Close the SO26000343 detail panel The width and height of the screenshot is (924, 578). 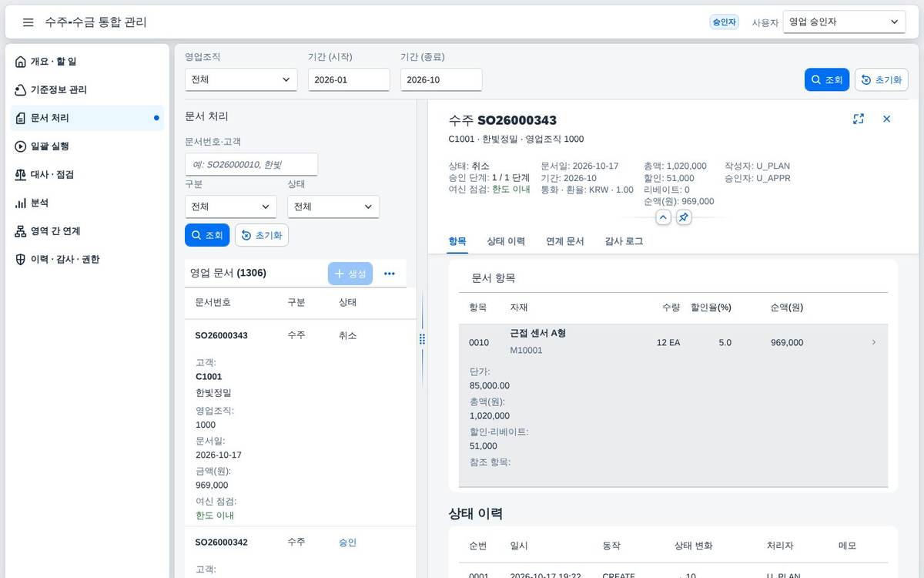coord(886,119)
